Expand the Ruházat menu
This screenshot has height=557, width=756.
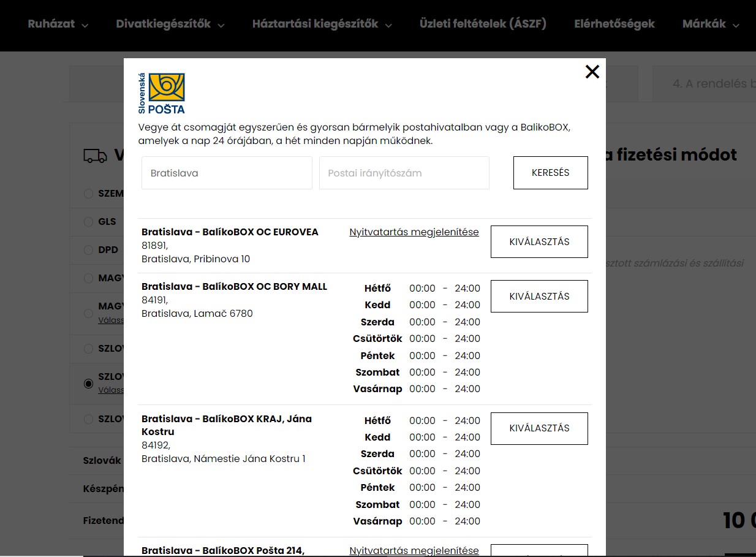tap(58, 24)
